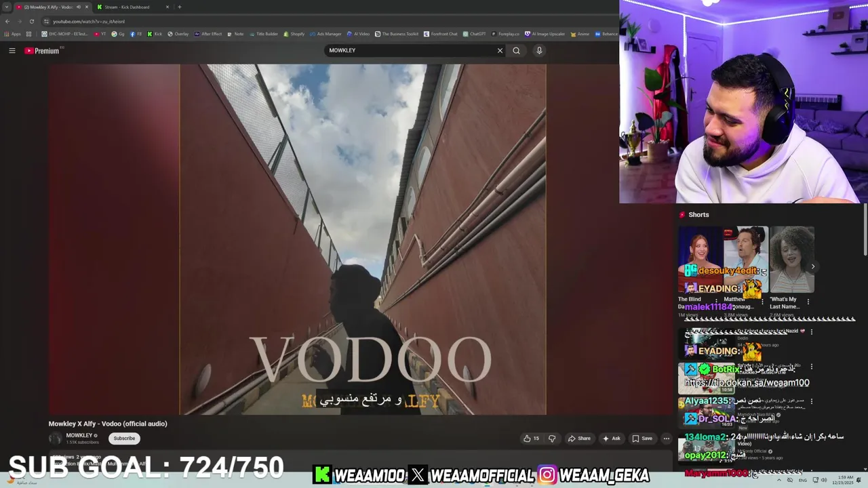This screenshot has width=868, height=488.
Task: Open the Anime bookmark folder
Action: (x=578, y=34)
